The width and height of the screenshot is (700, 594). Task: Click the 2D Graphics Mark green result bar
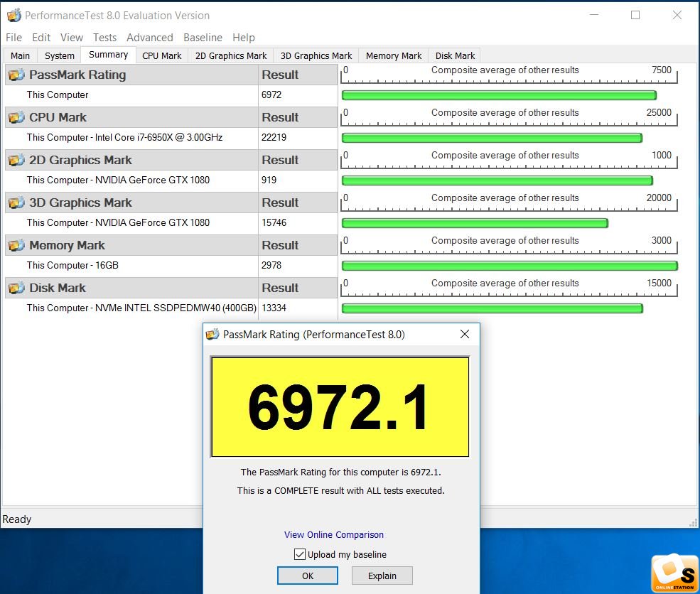pyautogui.click(x=497, y=180)
